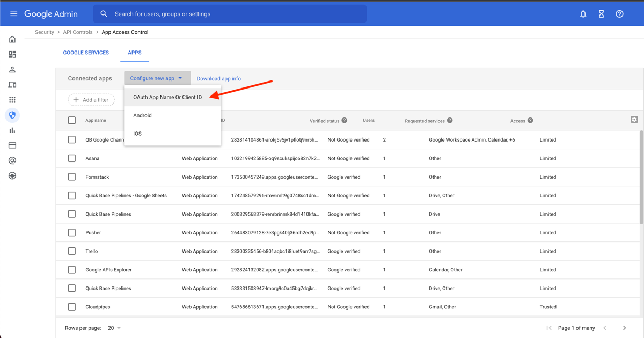Click the magnifying glass search icon
The width and height of the screenshot is (644, 338).
point(104,14)
